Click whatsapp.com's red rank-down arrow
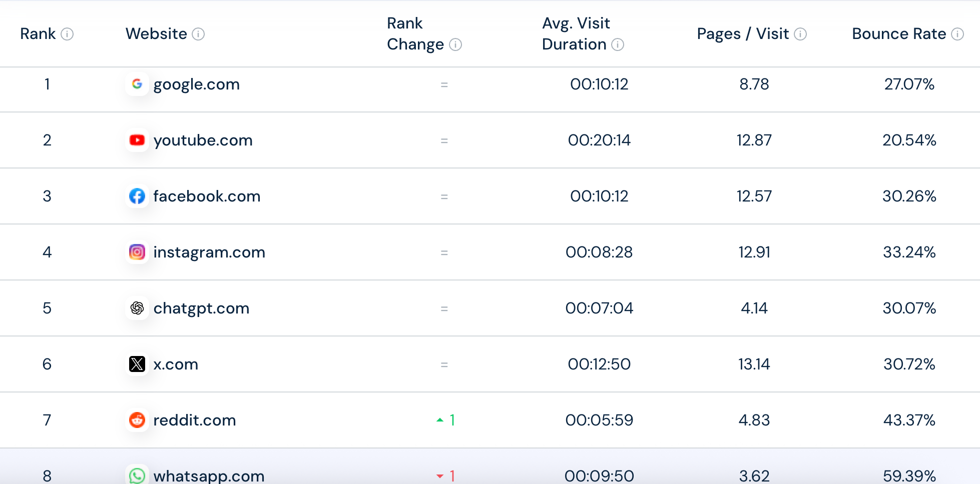 440,475
